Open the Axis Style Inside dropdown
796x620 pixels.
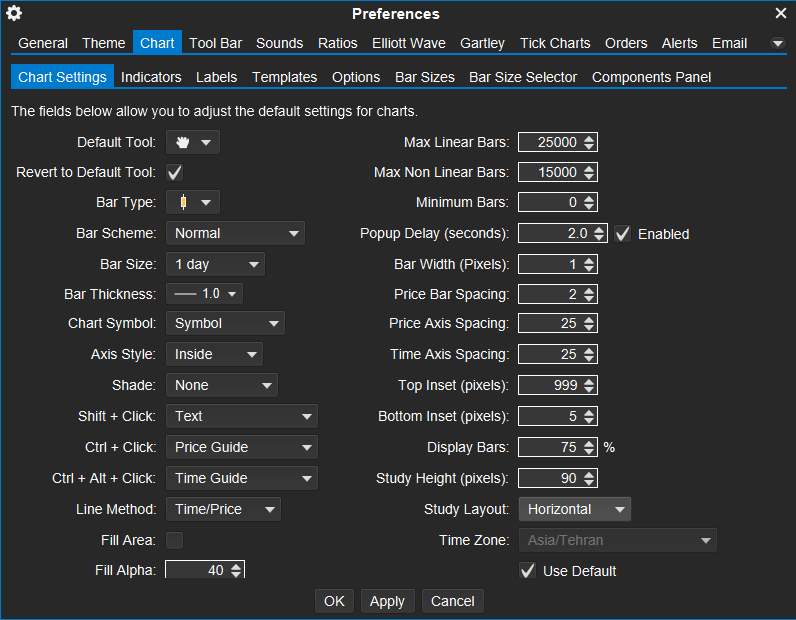click(214, 354)
